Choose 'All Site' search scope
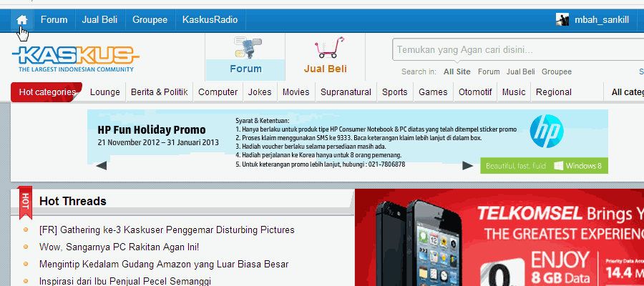Image resolution: width=644 pixels, height=286 pixels. point(457,71)
